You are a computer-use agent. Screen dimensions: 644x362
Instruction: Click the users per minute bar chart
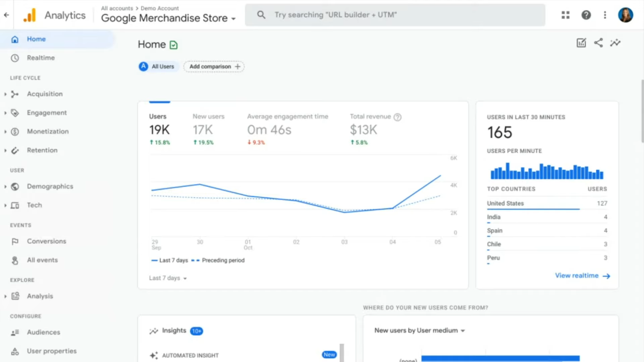point(547,171)
